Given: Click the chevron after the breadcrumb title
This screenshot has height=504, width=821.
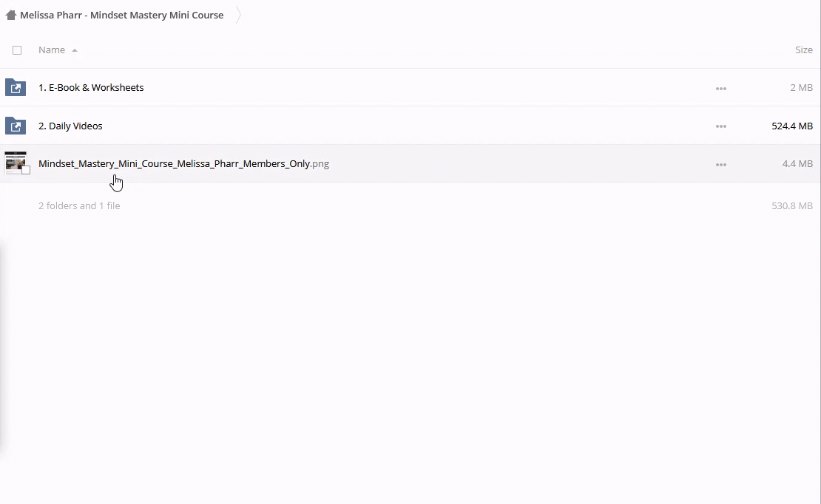Looking at the screenshot, I should (239, 15).
